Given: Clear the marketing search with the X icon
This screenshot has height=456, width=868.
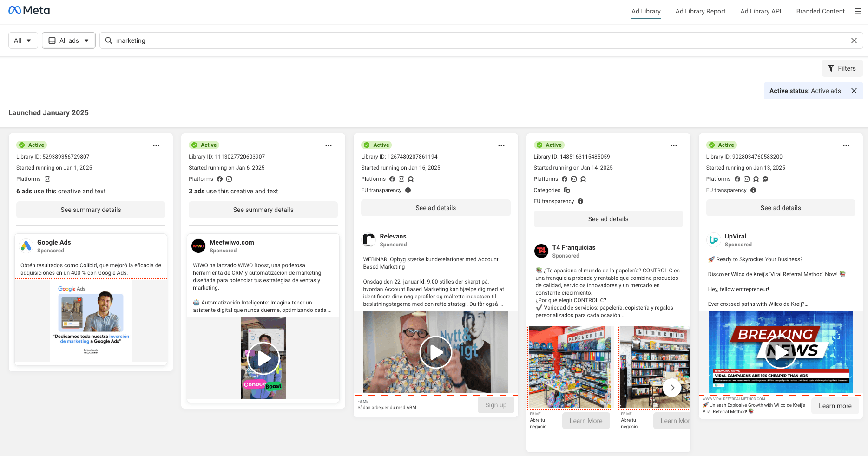Looking at the screenshot, I should [x=854, y=40].
